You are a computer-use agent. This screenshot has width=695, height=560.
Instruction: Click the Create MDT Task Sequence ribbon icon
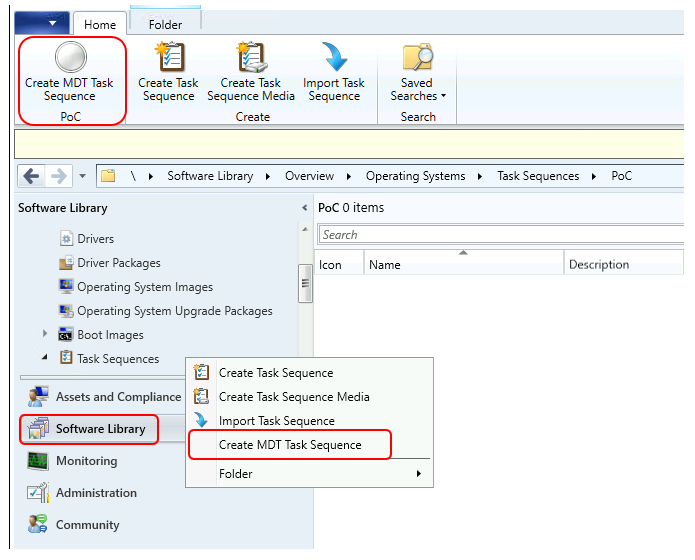tap(70, 57)
